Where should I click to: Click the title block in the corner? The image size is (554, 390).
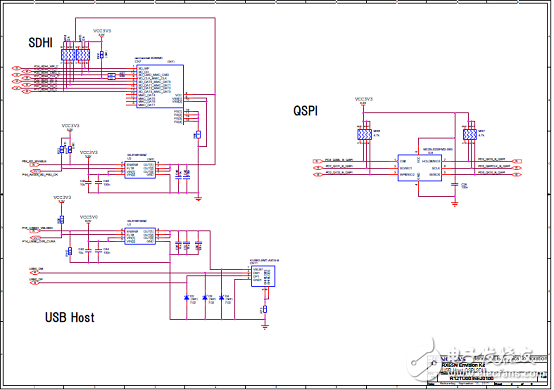click(x=488, y=370)
